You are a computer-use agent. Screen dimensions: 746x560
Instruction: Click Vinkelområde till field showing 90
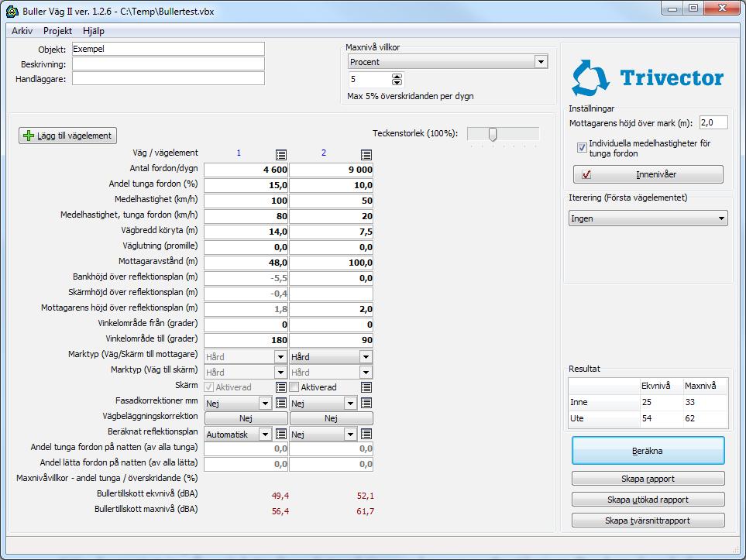[331, 340]
